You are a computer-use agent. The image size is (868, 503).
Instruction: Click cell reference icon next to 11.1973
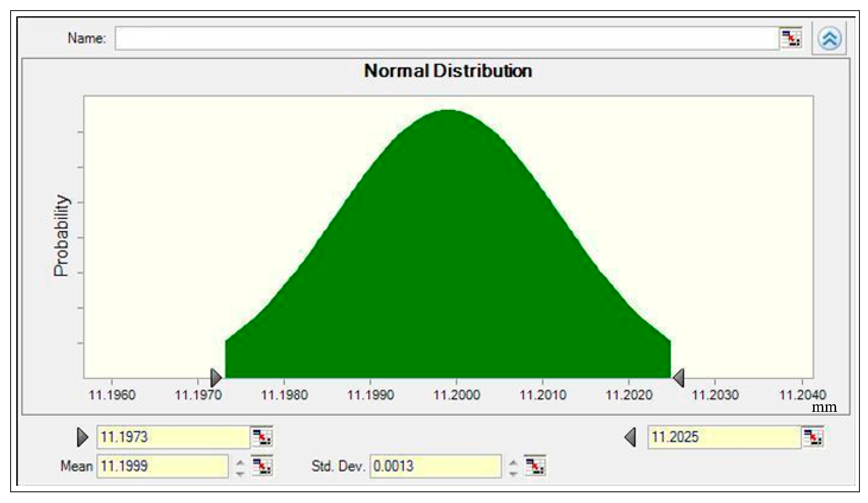pyautogui.click(x=262, y=437)
